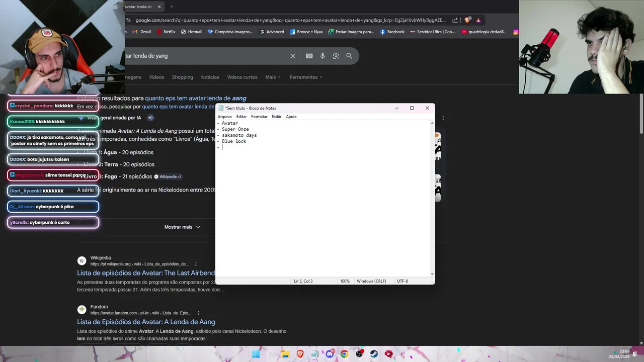Open the Wikipedia Lista de episódios de Avatar result
644x362 pixels.
pyautogui.click(x=146, y=273)
